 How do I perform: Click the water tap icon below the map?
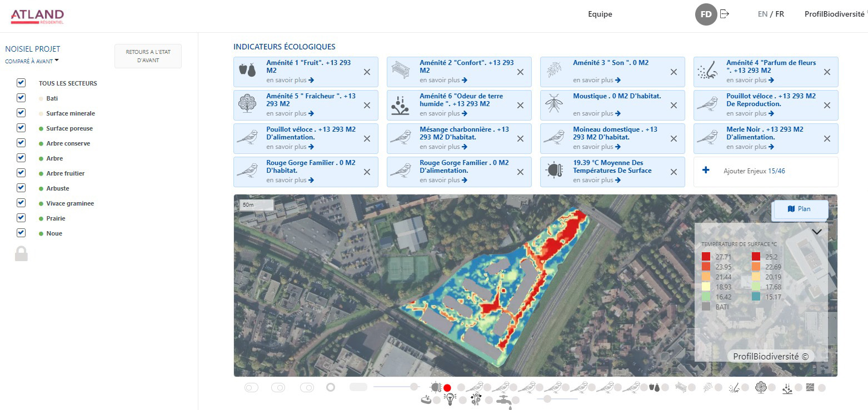503,399
